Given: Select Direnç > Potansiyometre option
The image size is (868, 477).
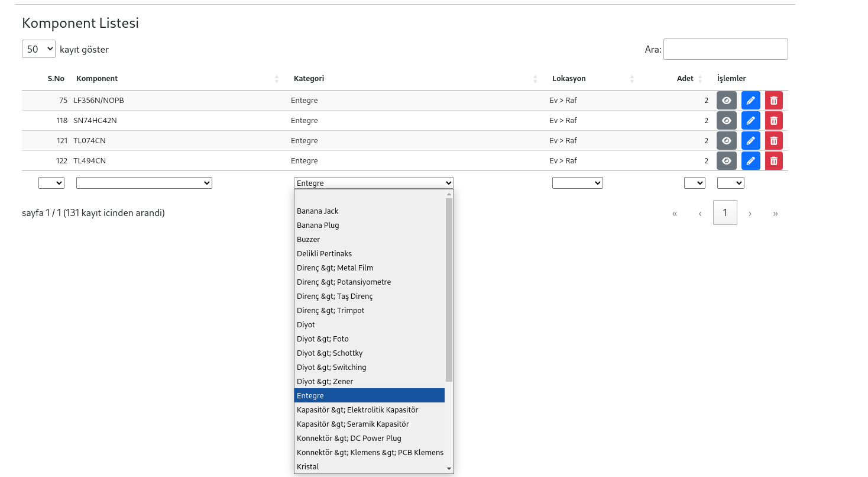Looking at the screenshot, I should coord(370,282).
